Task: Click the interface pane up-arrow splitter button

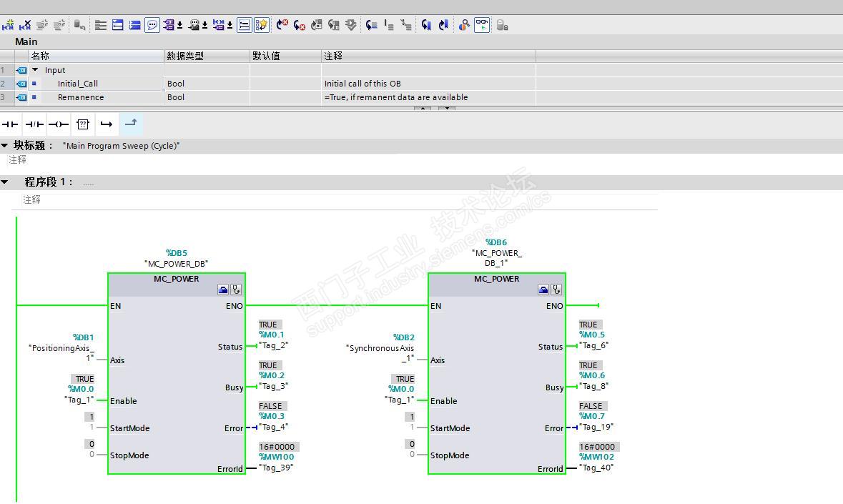Action: point(423,108)
